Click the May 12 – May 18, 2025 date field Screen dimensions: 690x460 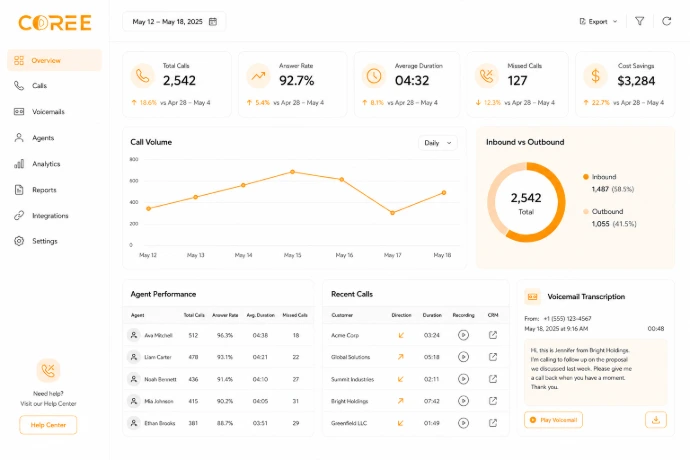tap(174, 22)
